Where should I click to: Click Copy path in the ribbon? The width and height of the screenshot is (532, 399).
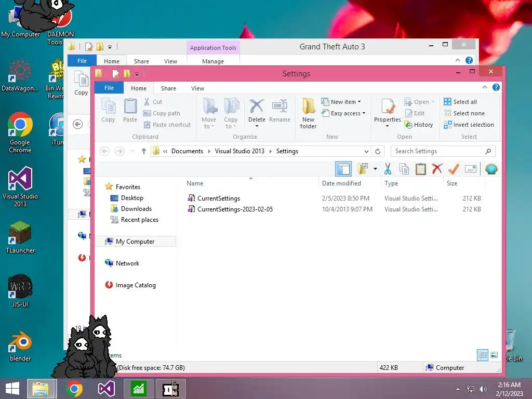tap(162, 113)
